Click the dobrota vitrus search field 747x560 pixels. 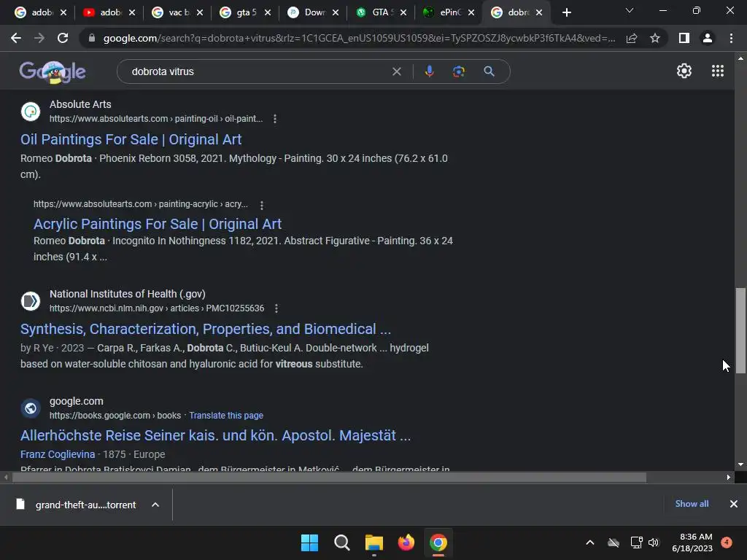coord(258,71)
